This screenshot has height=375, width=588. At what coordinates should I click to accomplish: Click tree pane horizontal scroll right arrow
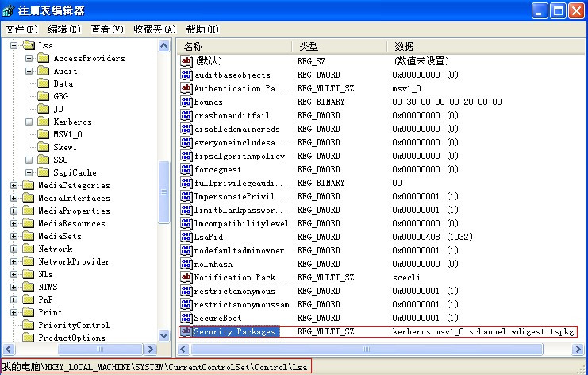[150, 349]
